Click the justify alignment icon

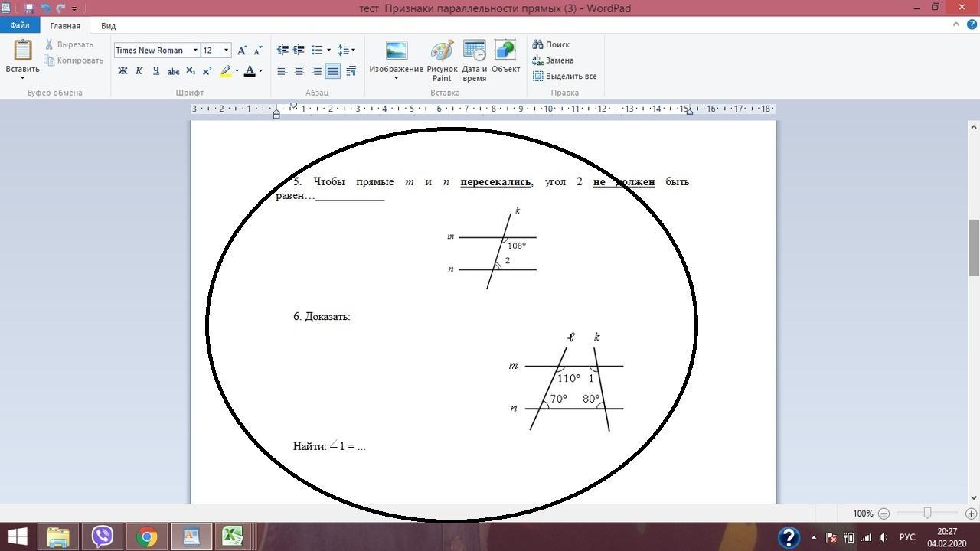(332, 71)
